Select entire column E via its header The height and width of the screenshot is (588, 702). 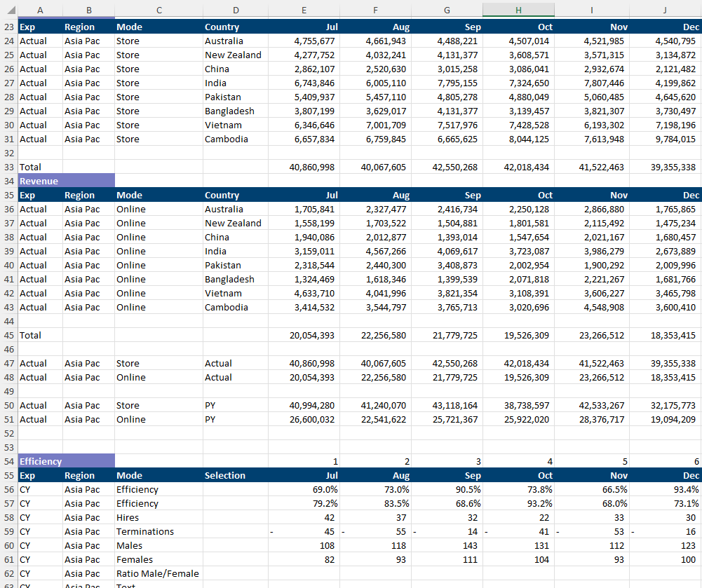304,11
